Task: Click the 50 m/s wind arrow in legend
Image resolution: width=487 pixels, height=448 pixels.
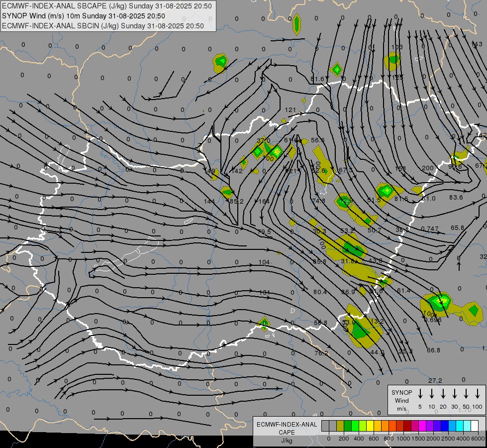Action: (x=466, y=394)
